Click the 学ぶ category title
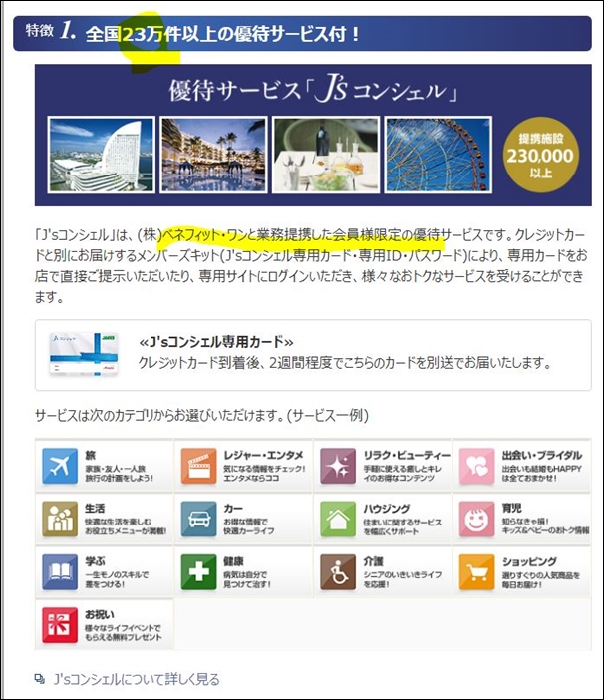 coord(95,561)
